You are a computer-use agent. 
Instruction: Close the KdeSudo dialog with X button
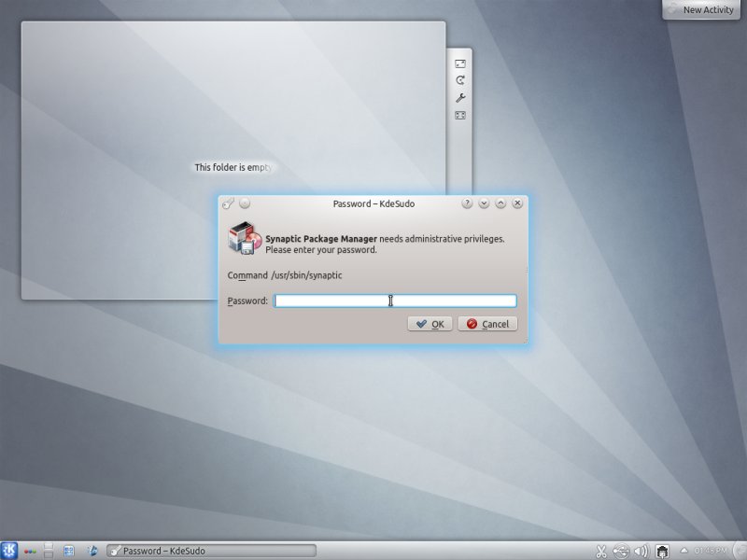pos(517,203)
